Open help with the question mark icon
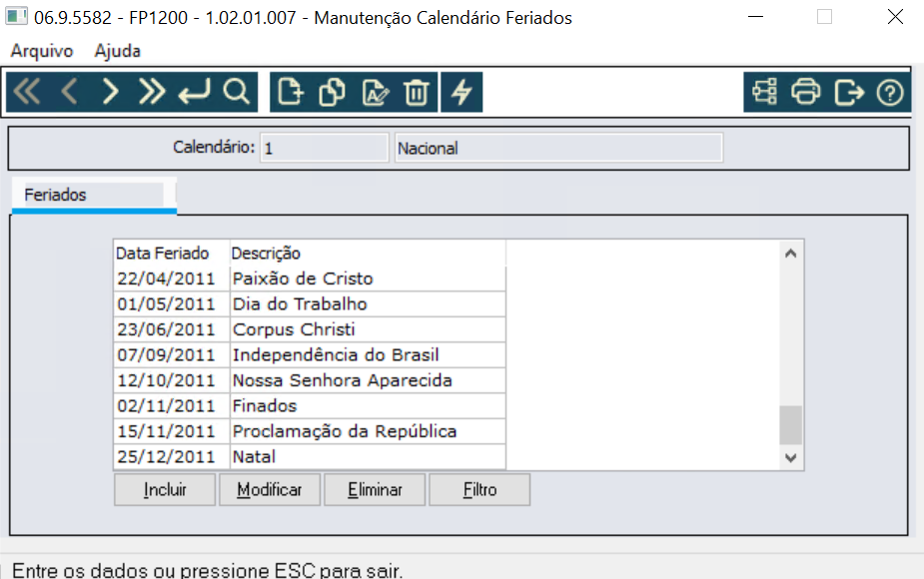The width and height of the screenshot is (924, 579). 890,92
